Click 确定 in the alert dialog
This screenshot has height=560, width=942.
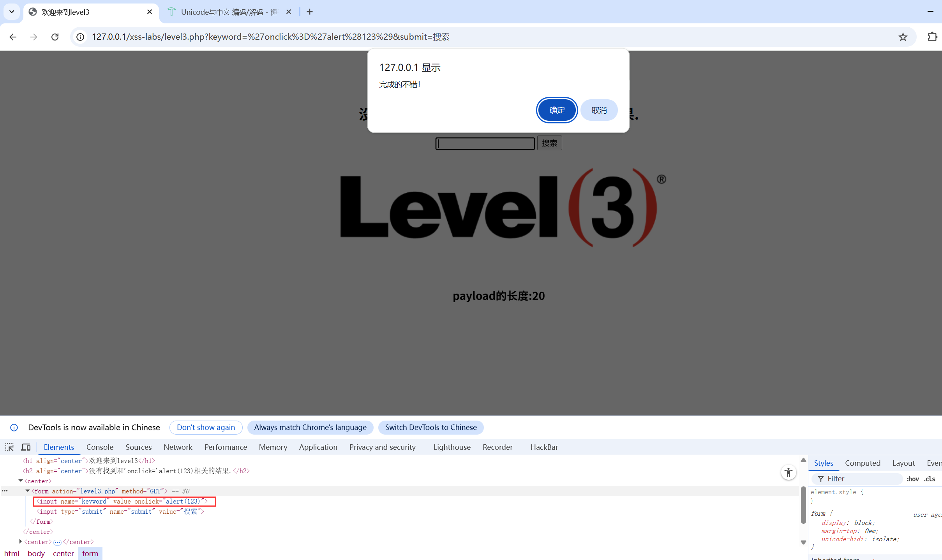(557, 110)
